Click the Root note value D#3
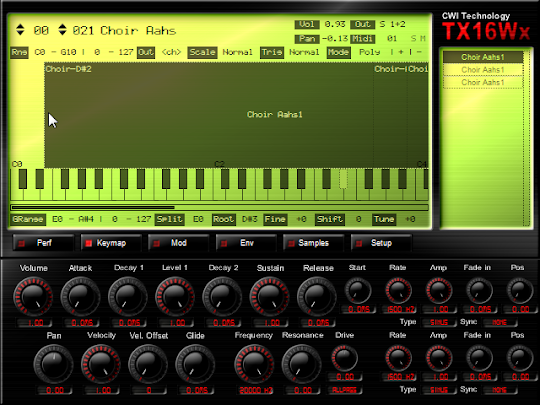Viewport: 540px width, 405px height. 249,219
